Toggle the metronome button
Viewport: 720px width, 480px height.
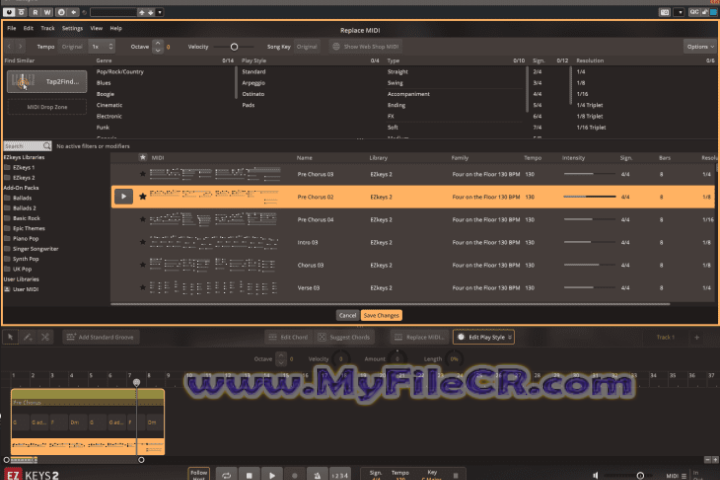[317, 475]
